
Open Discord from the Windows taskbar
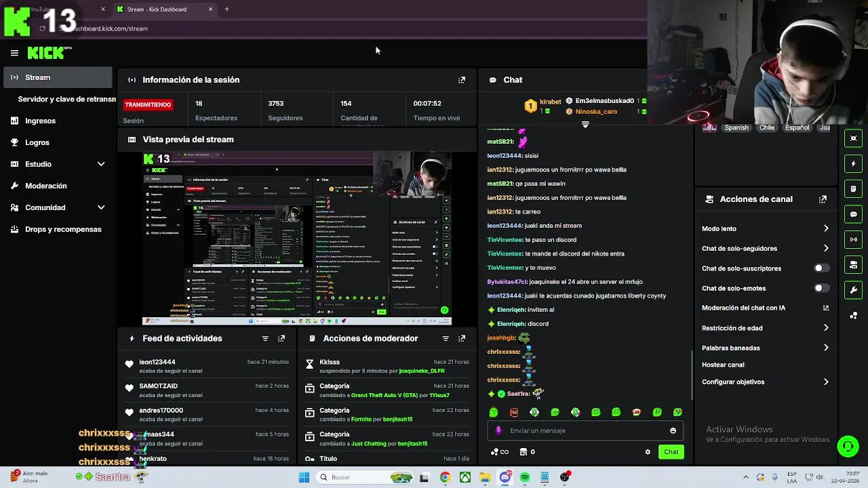(x=505, y=477)
